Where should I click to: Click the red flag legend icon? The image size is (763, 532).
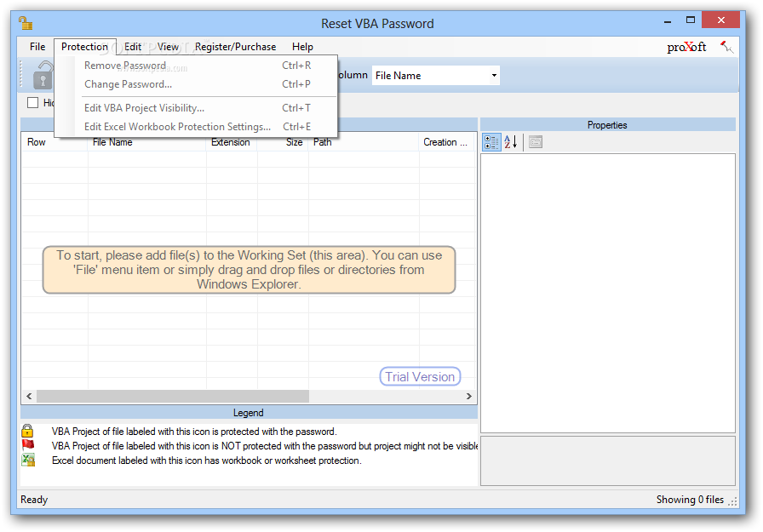coord(28,444)
